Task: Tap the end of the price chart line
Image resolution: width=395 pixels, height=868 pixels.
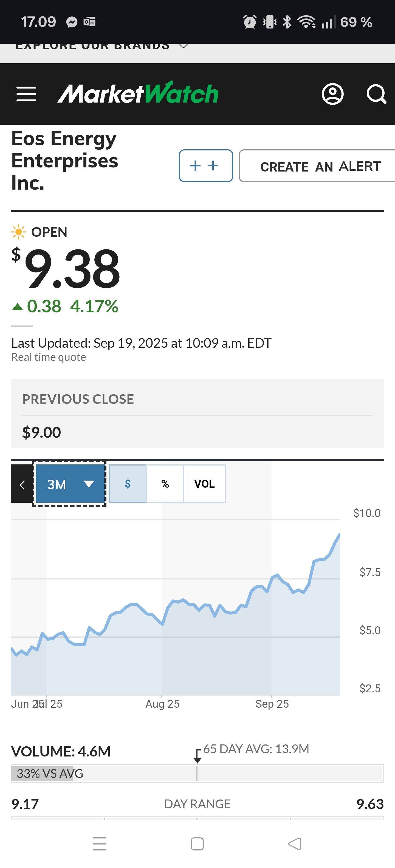Action: coord(339,534)
